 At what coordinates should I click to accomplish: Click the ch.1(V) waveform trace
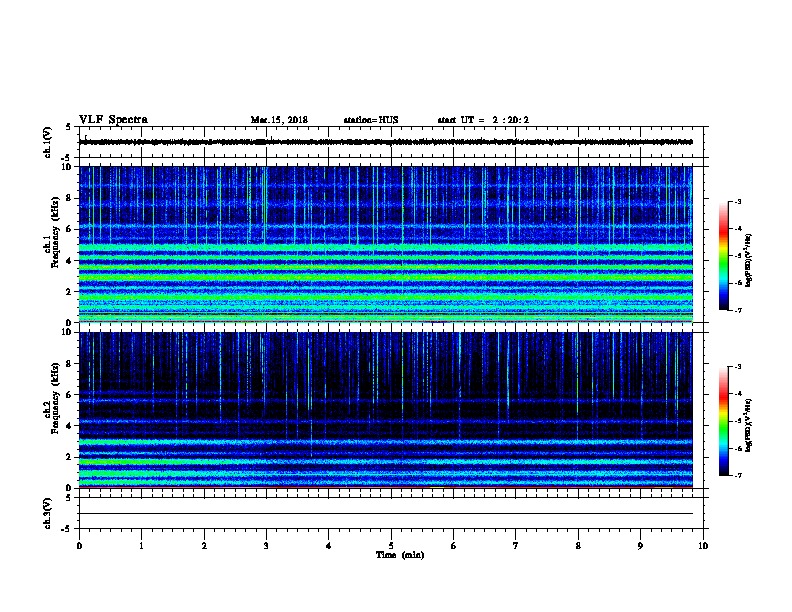click(x=386, y=142)
